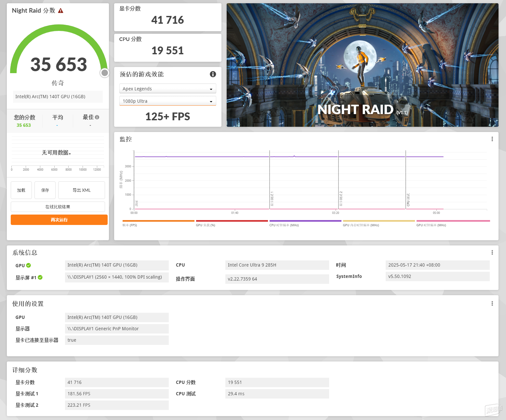Click the red warning icon beside Night Raid score
506x420 pixels.
60,11
